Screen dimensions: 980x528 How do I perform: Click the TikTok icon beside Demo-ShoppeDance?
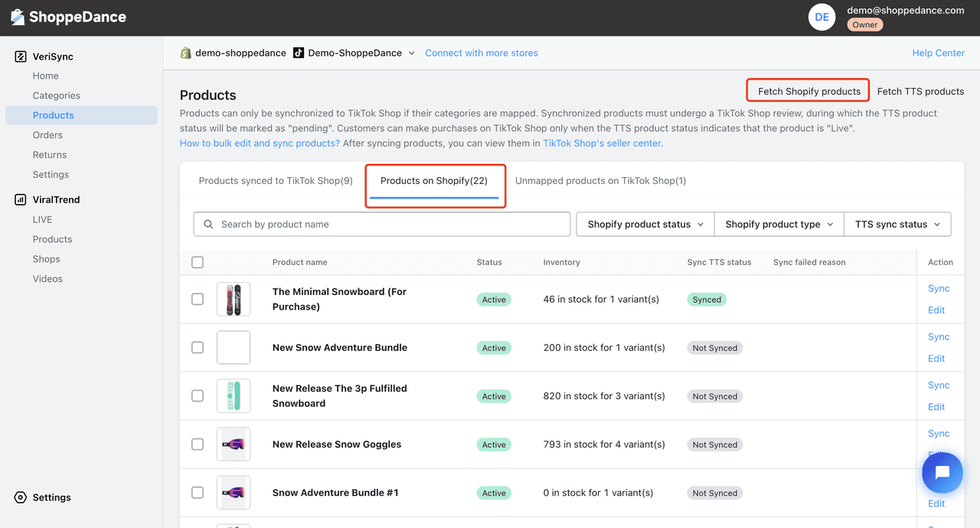tap(299, 53)
